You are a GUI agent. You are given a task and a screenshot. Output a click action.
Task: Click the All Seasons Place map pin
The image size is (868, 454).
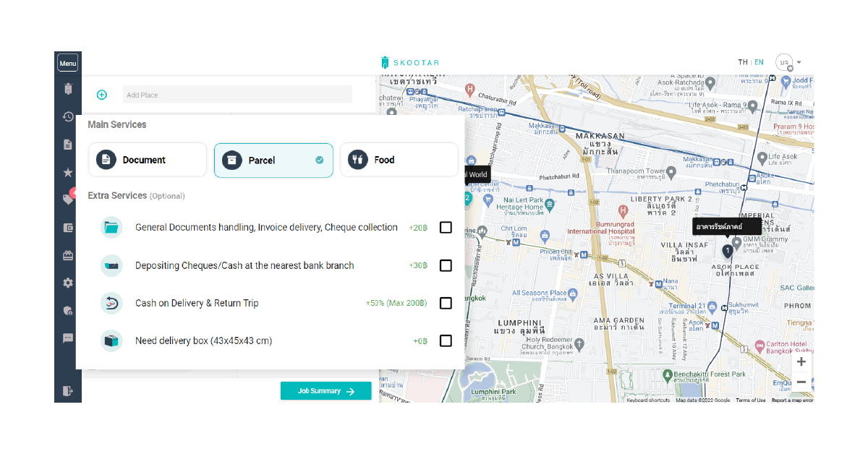click(x=573, y=294)
